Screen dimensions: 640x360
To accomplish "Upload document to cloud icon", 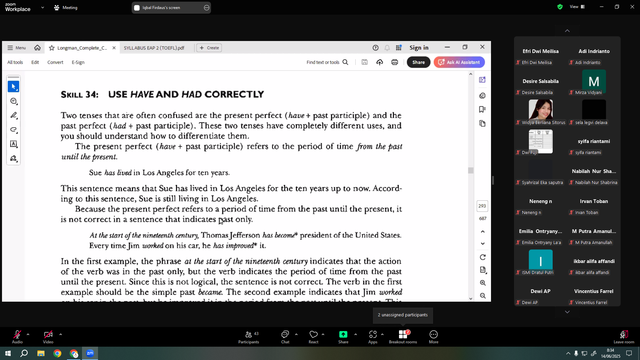I will (380, 62).
